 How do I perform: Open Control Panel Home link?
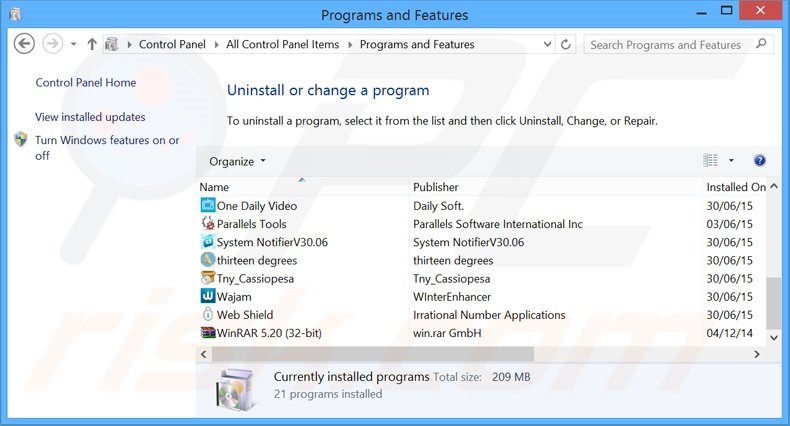[x=86, y=83]
